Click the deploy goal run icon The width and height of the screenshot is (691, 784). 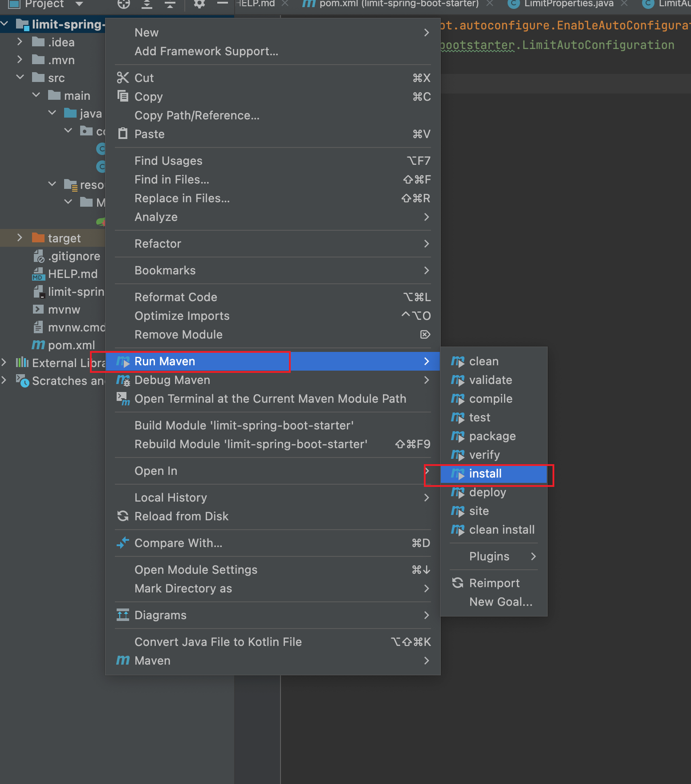pos(458,492)
